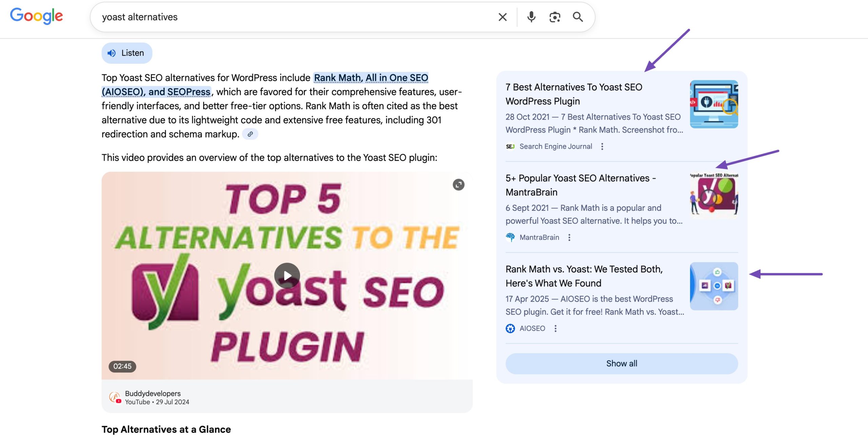Viewport: 868px width, 448px height.
Task: Click the Show all button
Action: pyautogui.click(x=622, y=364)
